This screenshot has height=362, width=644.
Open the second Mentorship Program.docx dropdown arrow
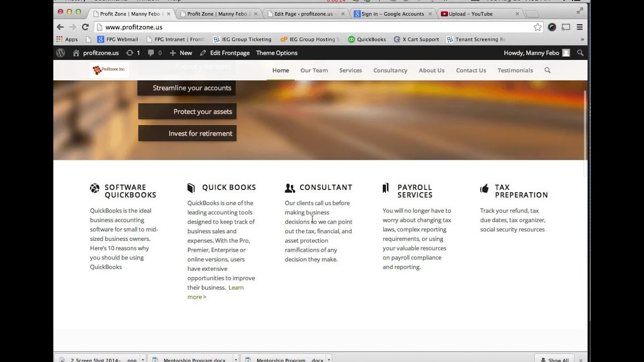point(329,359)
